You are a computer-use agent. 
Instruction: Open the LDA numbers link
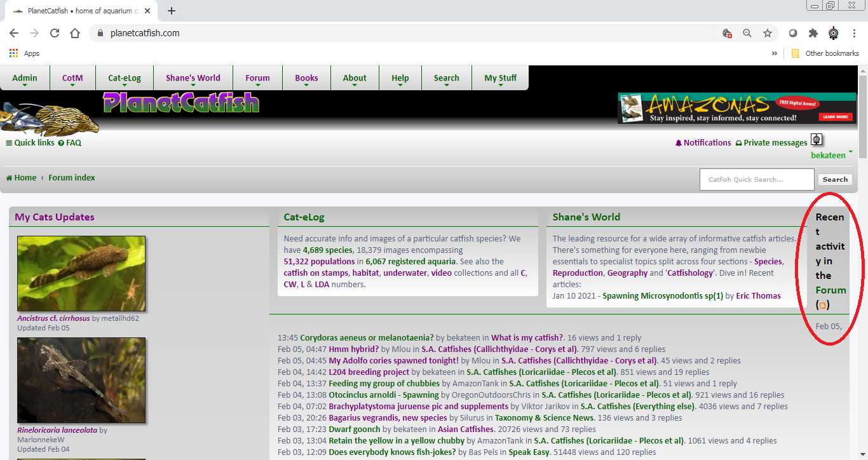click(322, 285)
